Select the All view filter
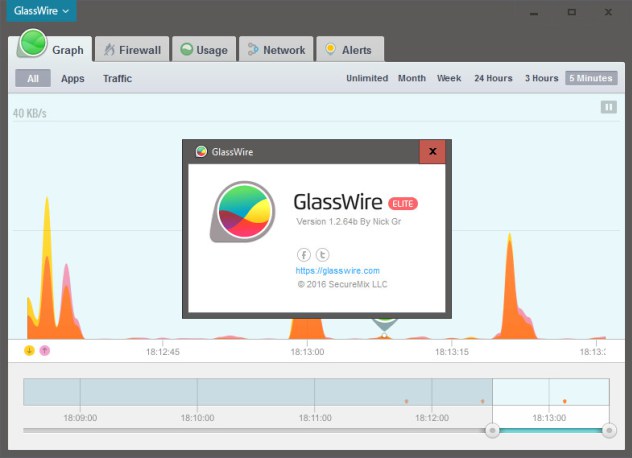The height and width of the screenshot is (458, 632). click(33, 78)
